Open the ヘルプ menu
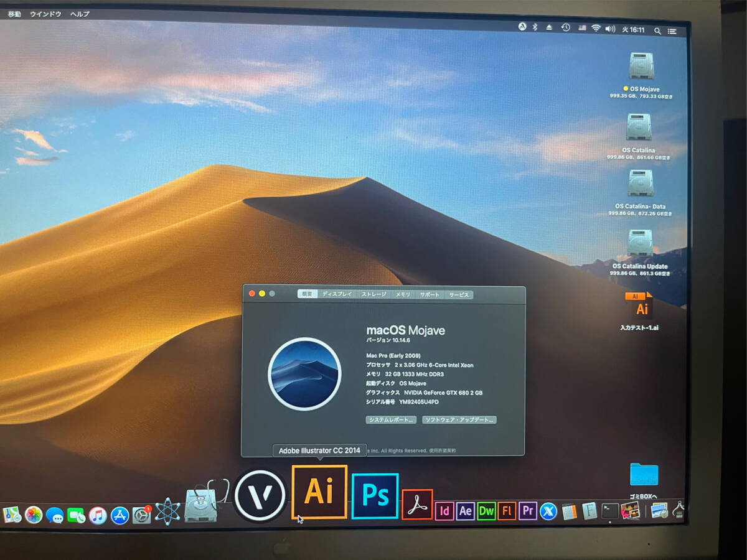747x560 pixels. pyautogui.click(x=80, y=14)
